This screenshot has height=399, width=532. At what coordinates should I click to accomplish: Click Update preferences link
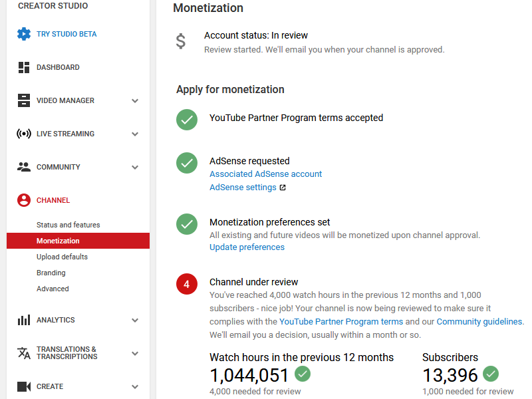247,247
